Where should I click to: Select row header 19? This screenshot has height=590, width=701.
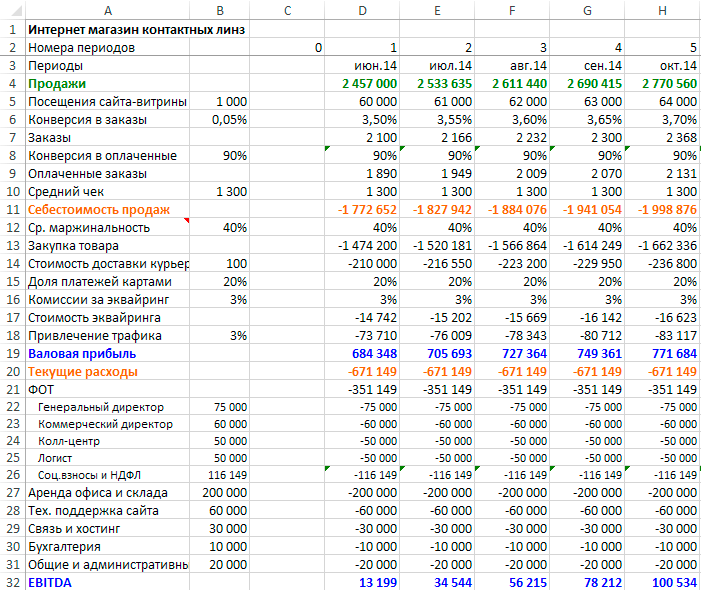pyautogui.click(x=12, y=353)
